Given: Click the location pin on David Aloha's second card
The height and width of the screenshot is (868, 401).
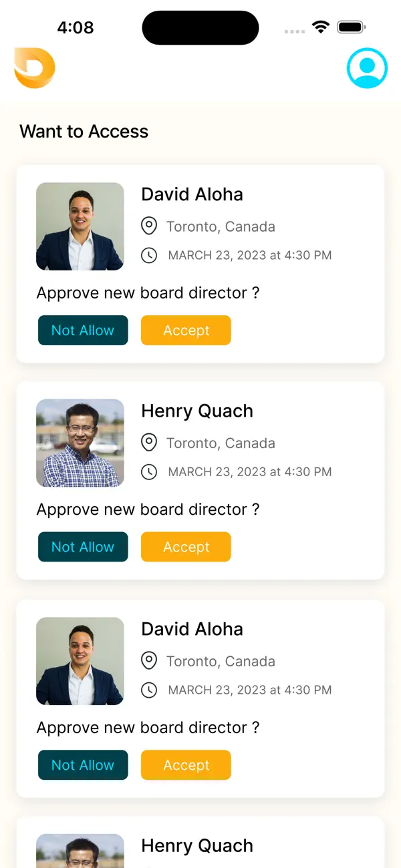Looking at the screenshot, I should [149, 660].
